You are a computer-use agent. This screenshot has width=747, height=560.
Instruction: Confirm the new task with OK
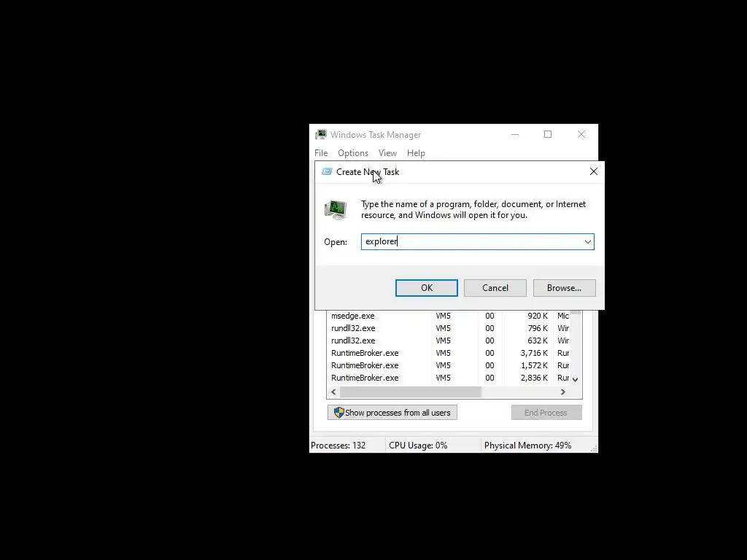pos(426,287)
